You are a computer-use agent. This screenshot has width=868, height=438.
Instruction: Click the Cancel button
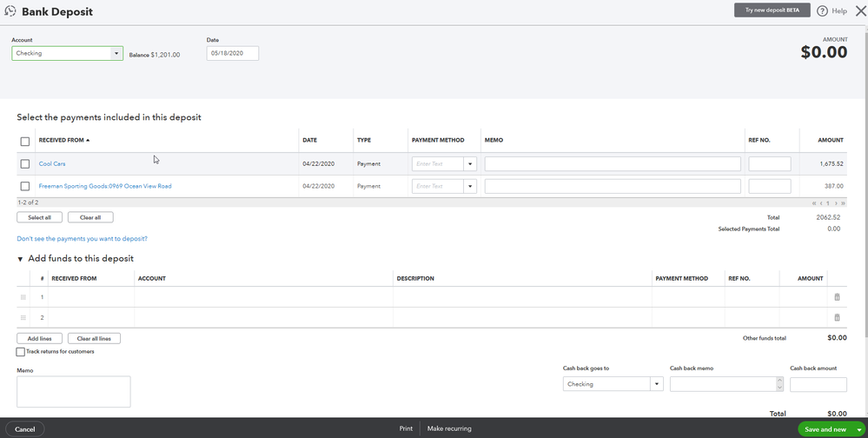tap(25, 429)
